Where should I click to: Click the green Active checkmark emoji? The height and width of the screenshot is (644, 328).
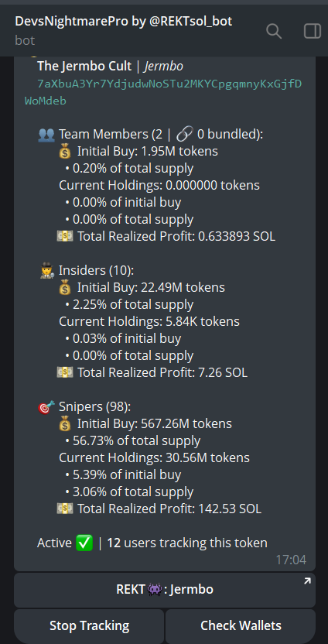click(84, 543)
